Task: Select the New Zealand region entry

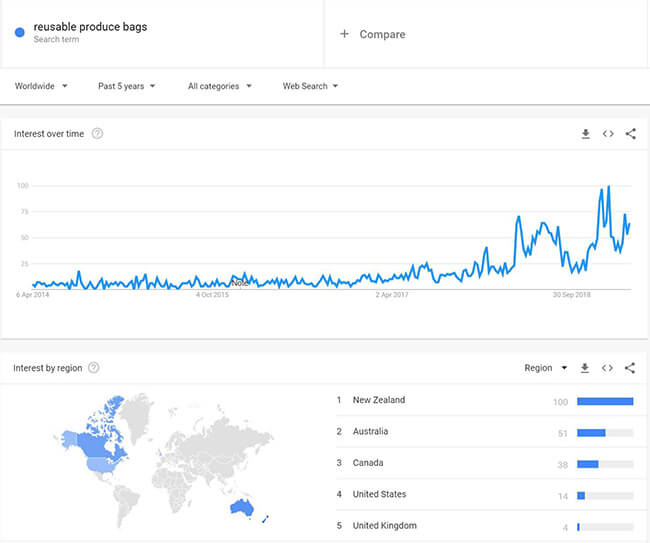Action: pyautogui.click(x=485, y=400)
